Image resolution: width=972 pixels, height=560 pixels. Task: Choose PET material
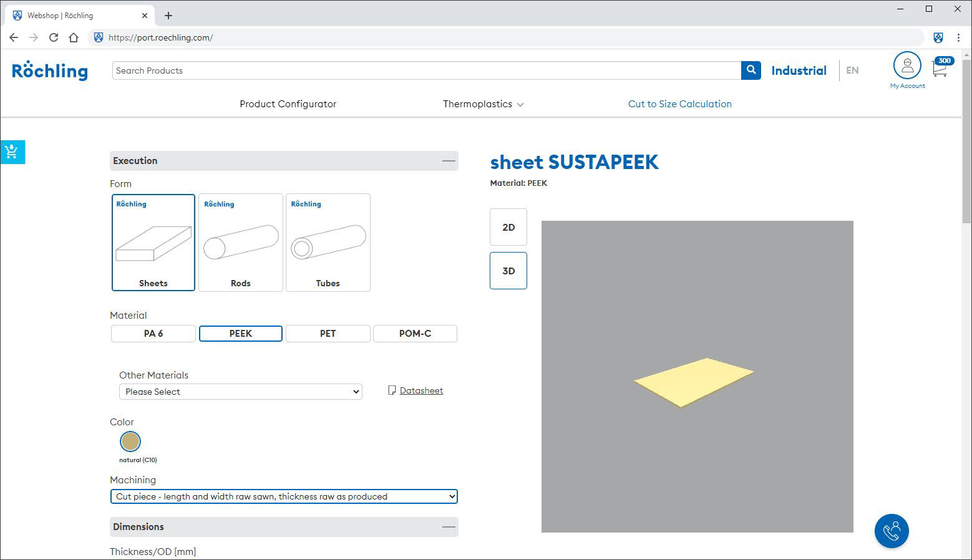pos(328,334)
